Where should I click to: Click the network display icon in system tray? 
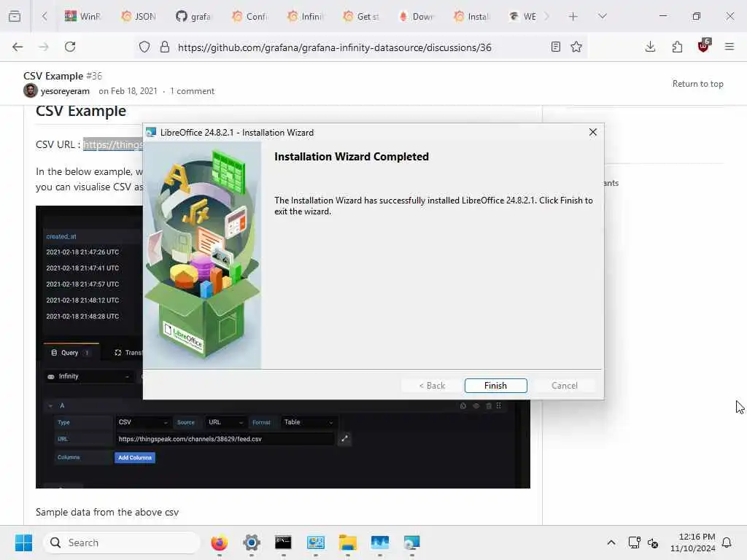(635, 542)
